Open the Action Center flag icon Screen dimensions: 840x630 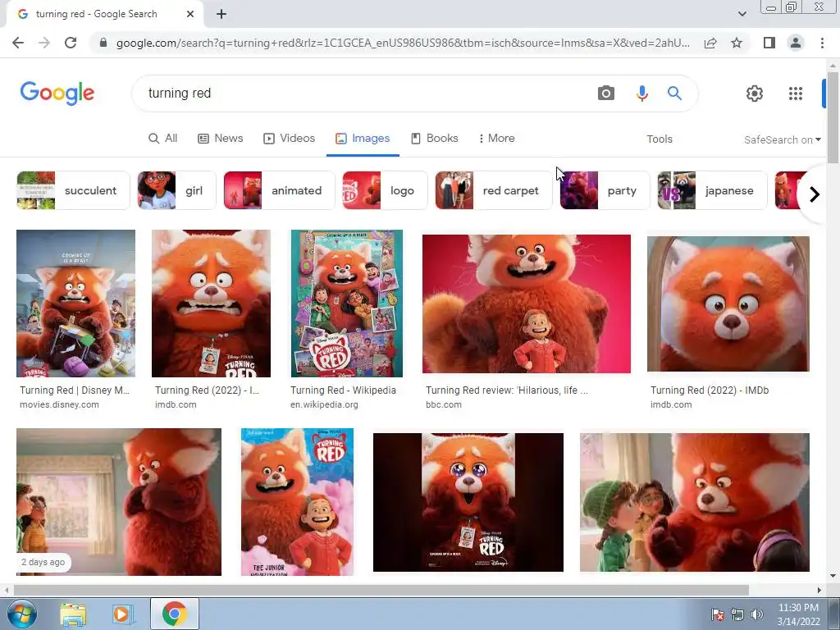(717, 614)
